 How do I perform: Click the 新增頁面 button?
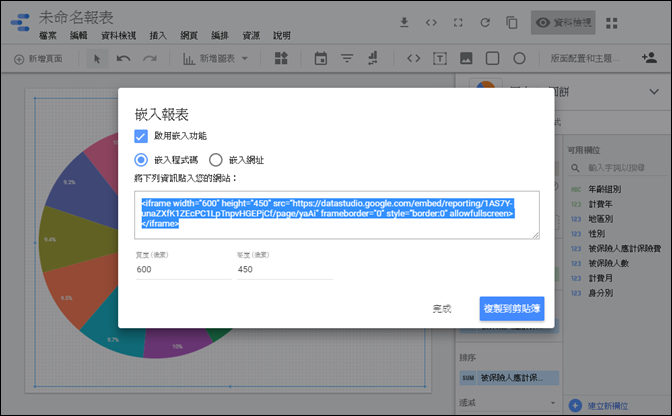point(38,59)
